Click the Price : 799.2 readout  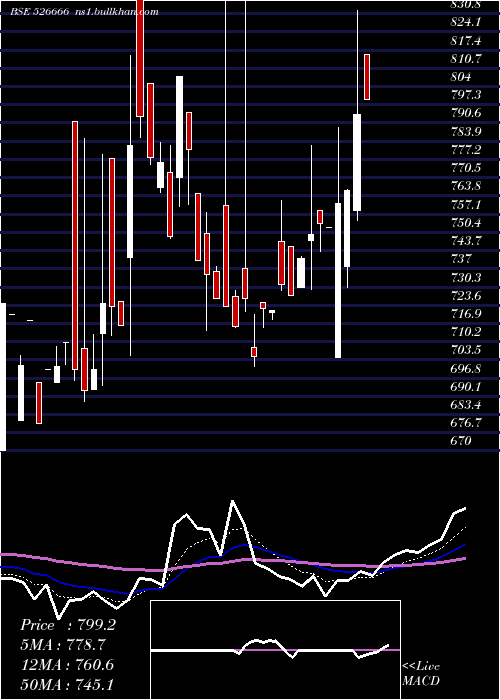click(x=68, y=625)
